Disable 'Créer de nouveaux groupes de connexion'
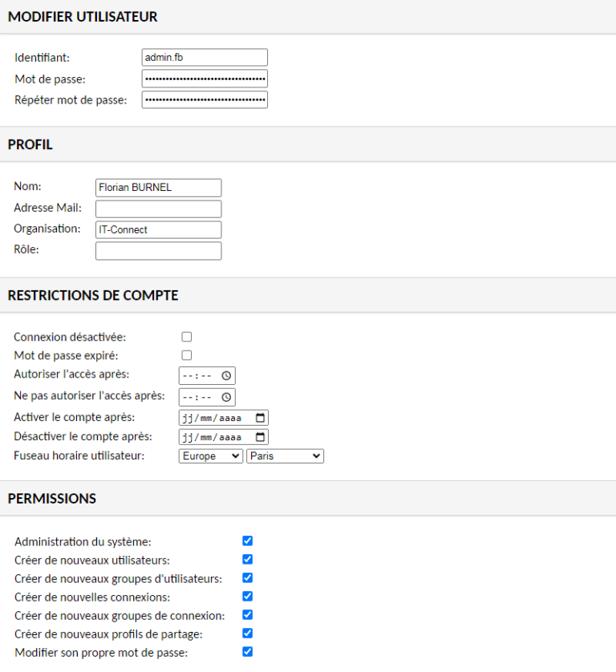 (247, 614)
